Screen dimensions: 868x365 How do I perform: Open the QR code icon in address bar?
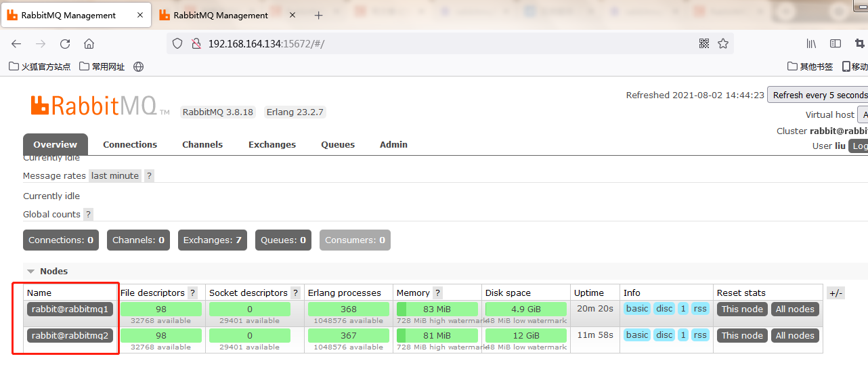[704, 43]
